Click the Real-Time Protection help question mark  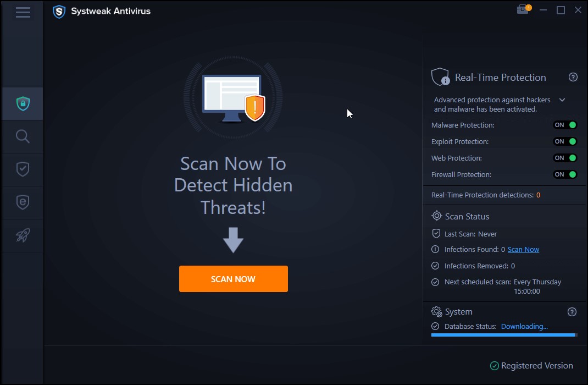(x=573, y=77)
